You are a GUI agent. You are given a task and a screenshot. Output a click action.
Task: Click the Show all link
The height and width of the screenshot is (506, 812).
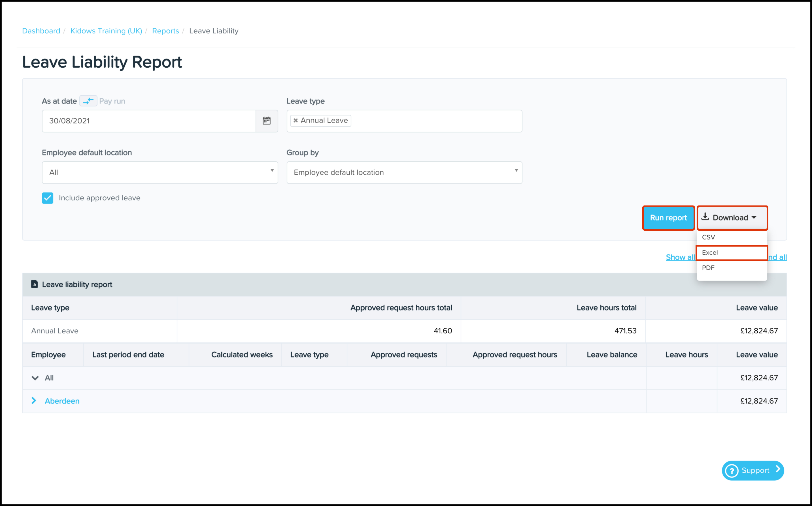[680, 257]
